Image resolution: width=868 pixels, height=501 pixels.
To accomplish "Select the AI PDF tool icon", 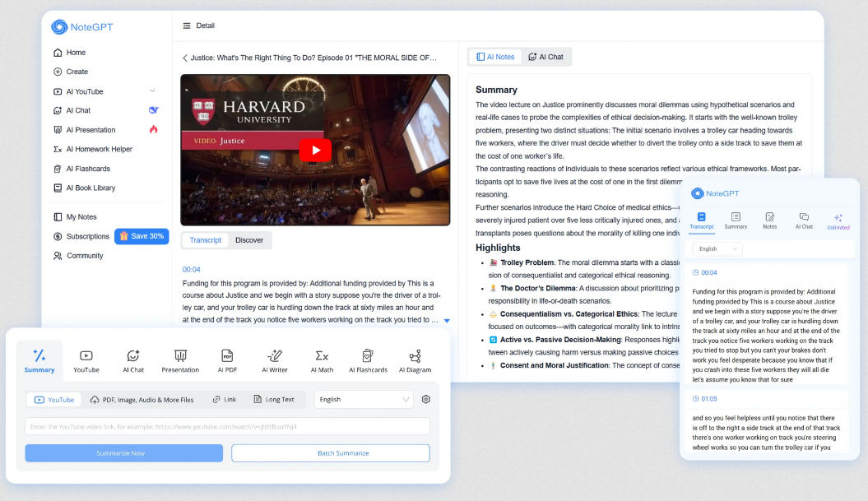I will click(x=227, y=361).
